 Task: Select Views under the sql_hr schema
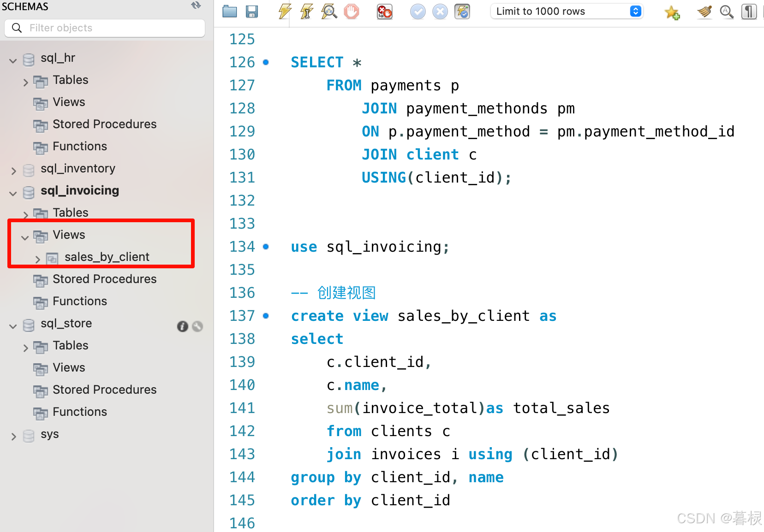pyautogui.click(x=69, y=102)
